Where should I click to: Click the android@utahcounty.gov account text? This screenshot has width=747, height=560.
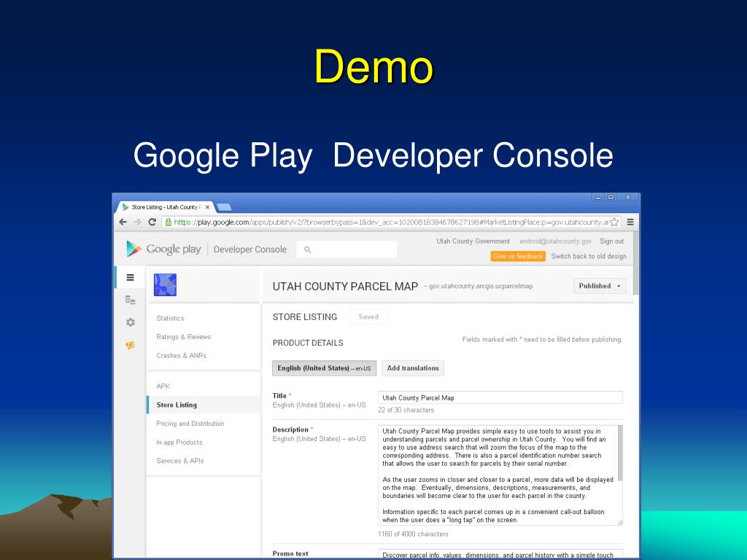(x=555, y=241)
